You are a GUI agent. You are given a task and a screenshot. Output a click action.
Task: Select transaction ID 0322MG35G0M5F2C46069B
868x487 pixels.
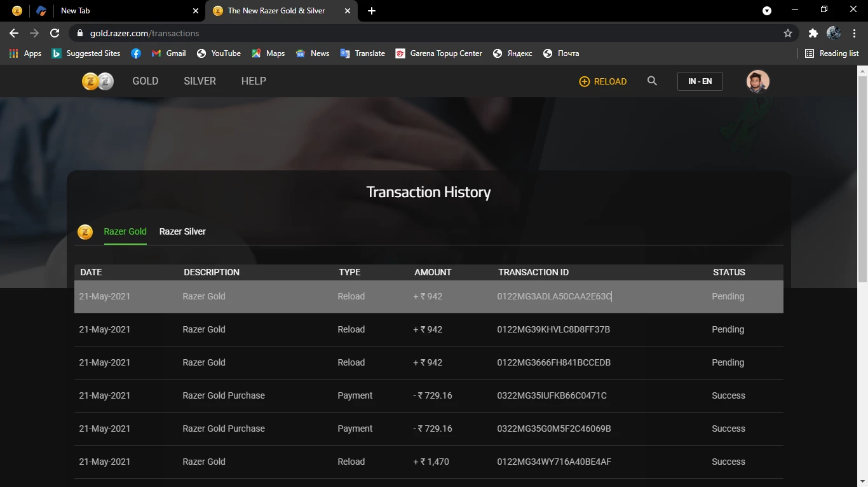tap(554, 429)
